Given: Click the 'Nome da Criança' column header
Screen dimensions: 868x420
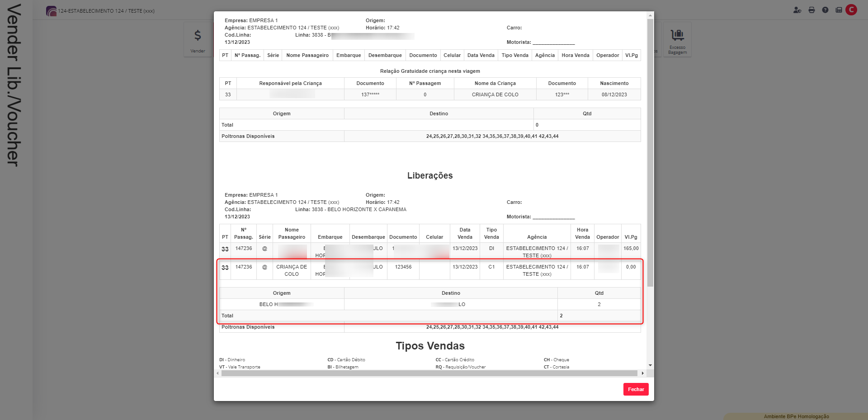Looking at the screenshot, I should click(495, 83).
